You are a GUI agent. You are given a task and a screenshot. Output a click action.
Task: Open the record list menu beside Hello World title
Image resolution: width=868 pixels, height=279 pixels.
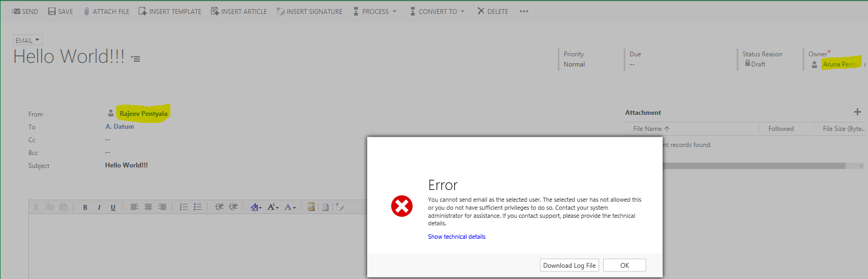click(x=136, y=58)
